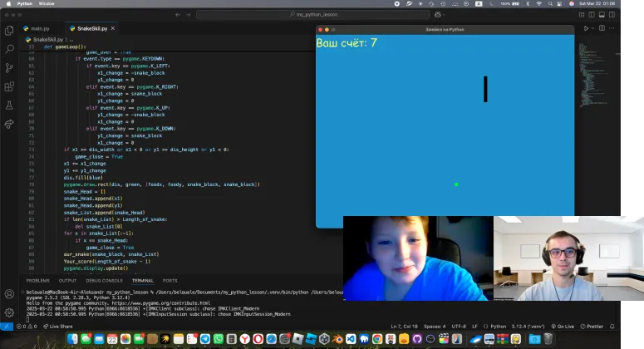Run the Python file with the play icon
This screenshot has height=349, width=644.
tap(586, 28)
